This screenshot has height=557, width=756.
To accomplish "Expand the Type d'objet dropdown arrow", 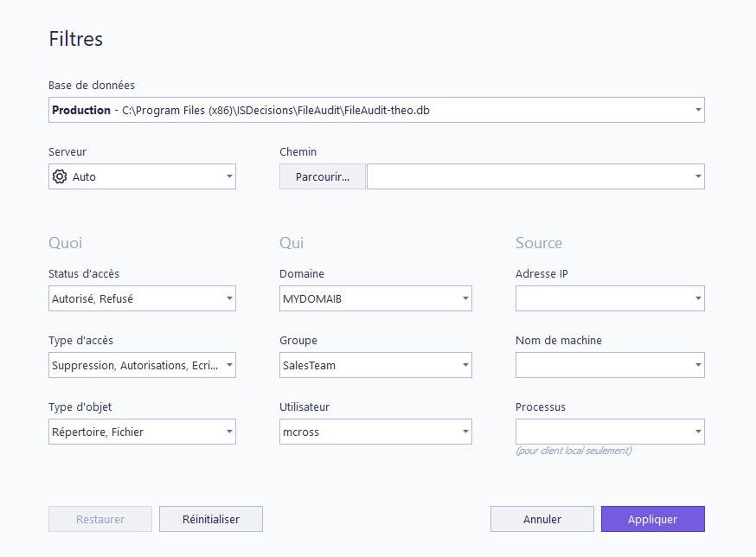I will (229, 432).
